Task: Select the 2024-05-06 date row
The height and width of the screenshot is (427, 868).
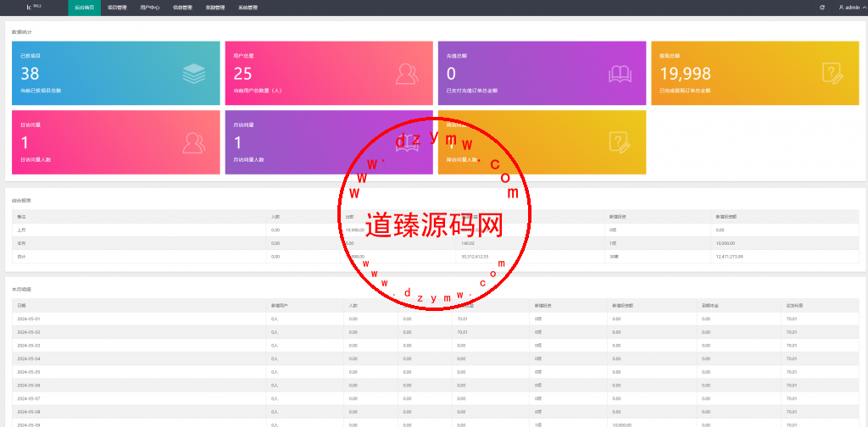Action: point(435,385)
